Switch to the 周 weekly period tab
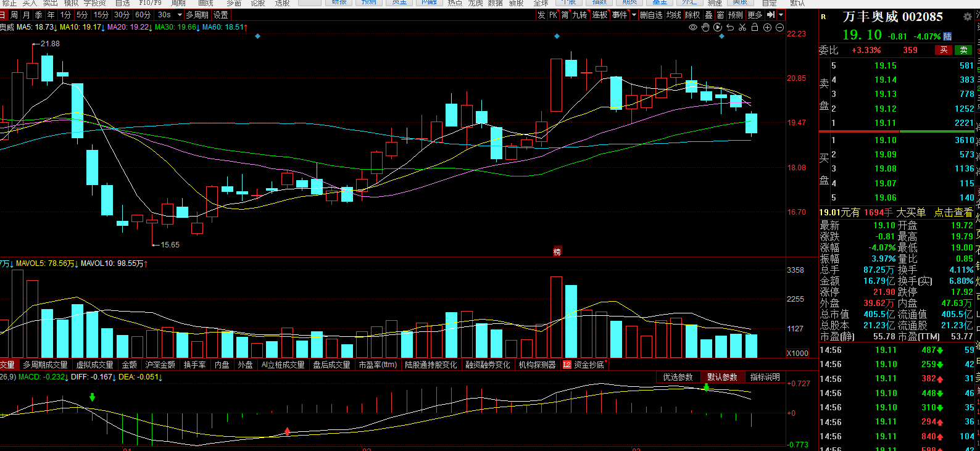Screen dimensions: 980x451 (14, 15)
